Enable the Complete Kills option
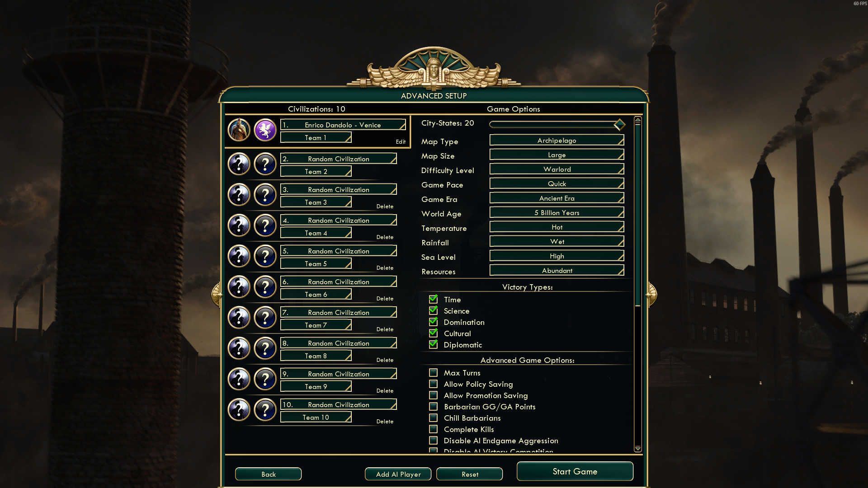This screenshot has width=868, height=488. click(433, 429)
